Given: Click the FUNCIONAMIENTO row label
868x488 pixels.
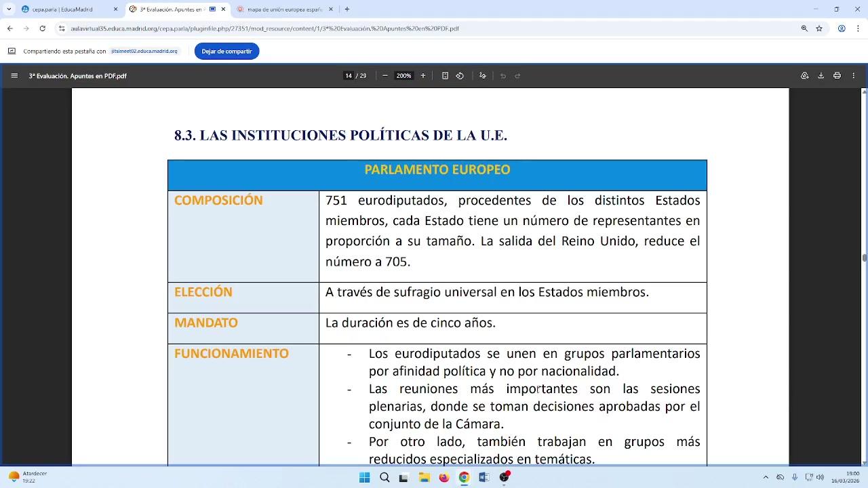Looking at the screenshot, I should pos(231,354).
